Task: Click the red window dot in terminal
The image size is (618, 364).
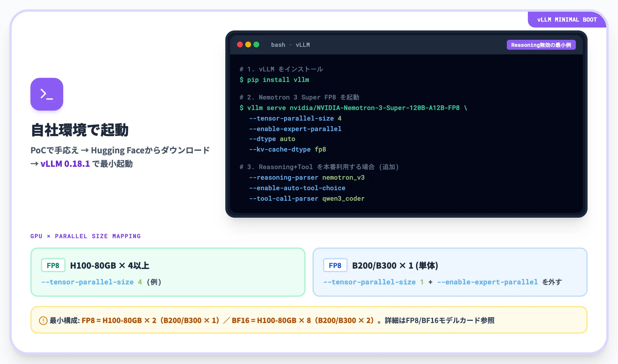Action: pyautogui.click(x=240, y=44)
